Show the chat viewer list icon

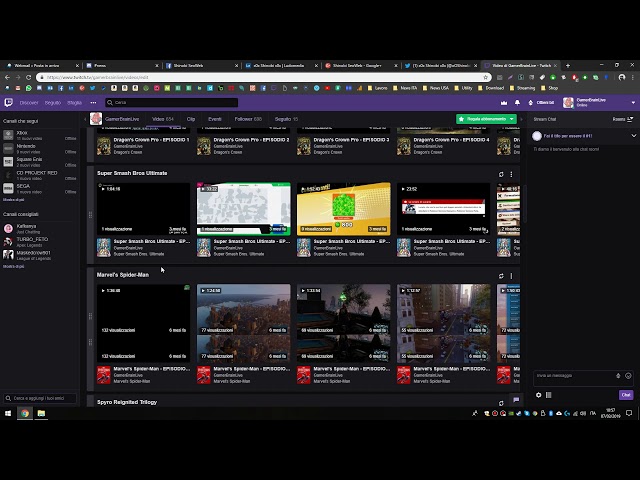click(x=549, y=395)
